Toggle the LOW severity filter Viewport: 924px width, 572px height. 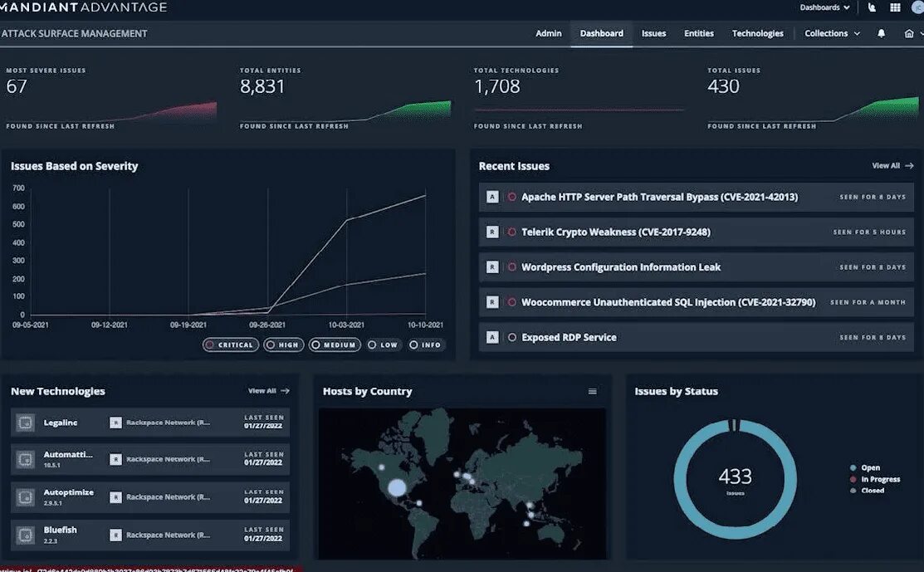tap(383, 345)
